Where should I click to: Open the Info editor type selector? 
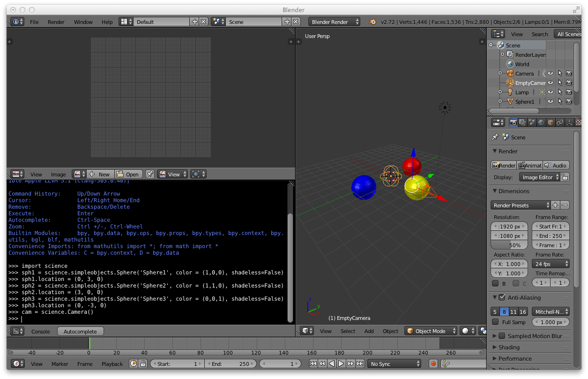pos(17,22)
